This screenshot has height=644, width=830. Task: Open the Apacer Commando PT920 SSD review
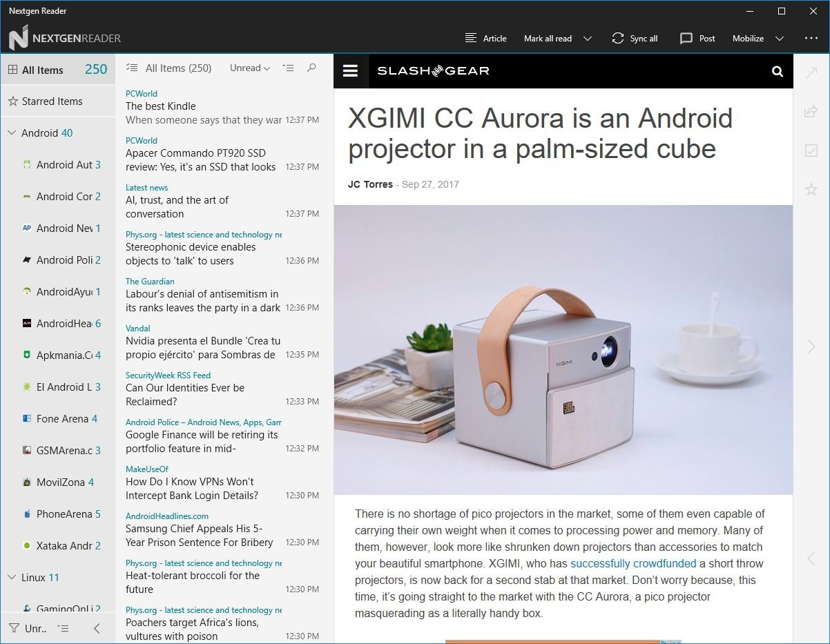pyautogui.click(x=224, y=154)
